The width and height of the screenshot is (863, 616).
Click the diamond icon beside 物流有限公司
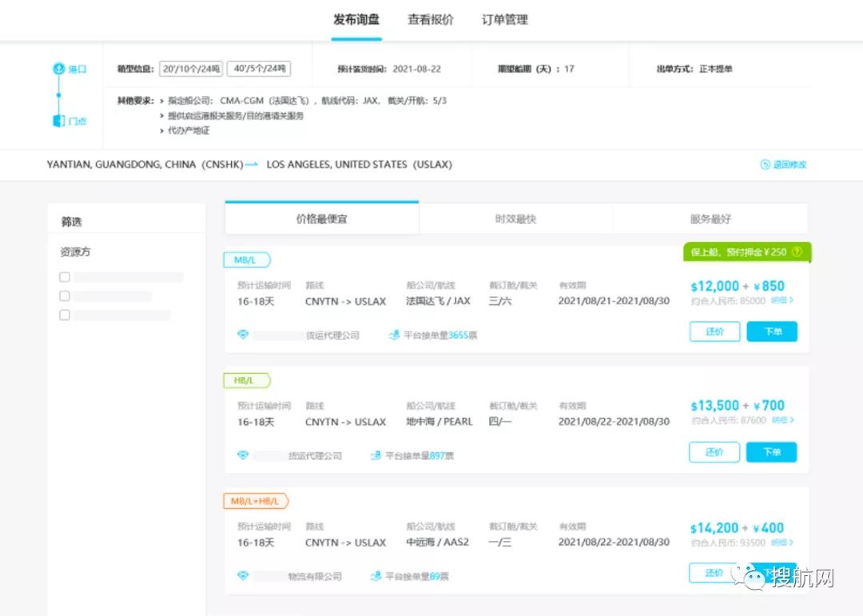244,576
